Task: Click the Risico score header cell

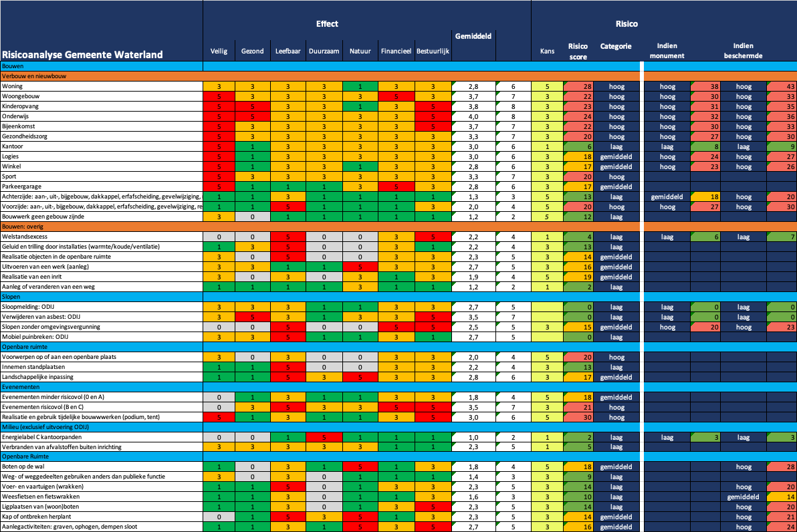Action: pyautogui.click(x=578, y=51)
